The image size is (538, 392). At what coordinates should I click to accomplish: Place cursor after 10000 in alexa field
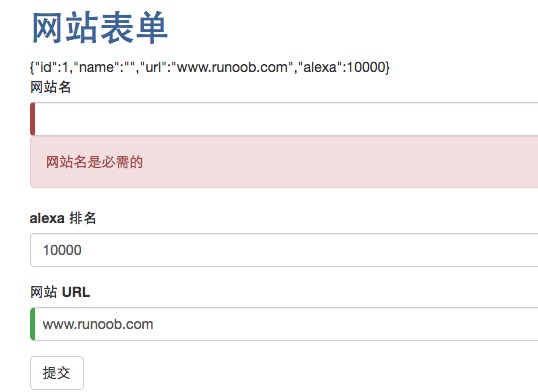(x=83, y=250)
